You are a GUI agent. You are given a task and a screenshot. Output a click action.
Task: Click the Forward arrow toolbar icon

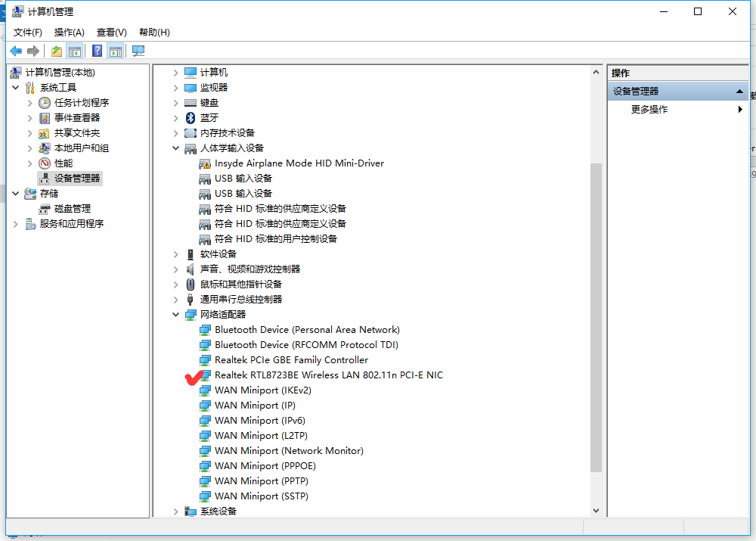33,51
